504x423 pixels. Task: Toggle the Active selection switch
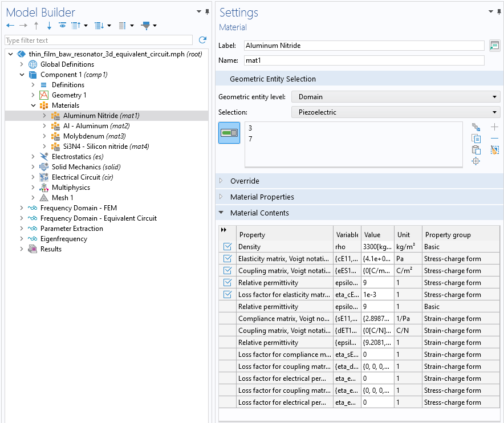click(x=229, y=133)
